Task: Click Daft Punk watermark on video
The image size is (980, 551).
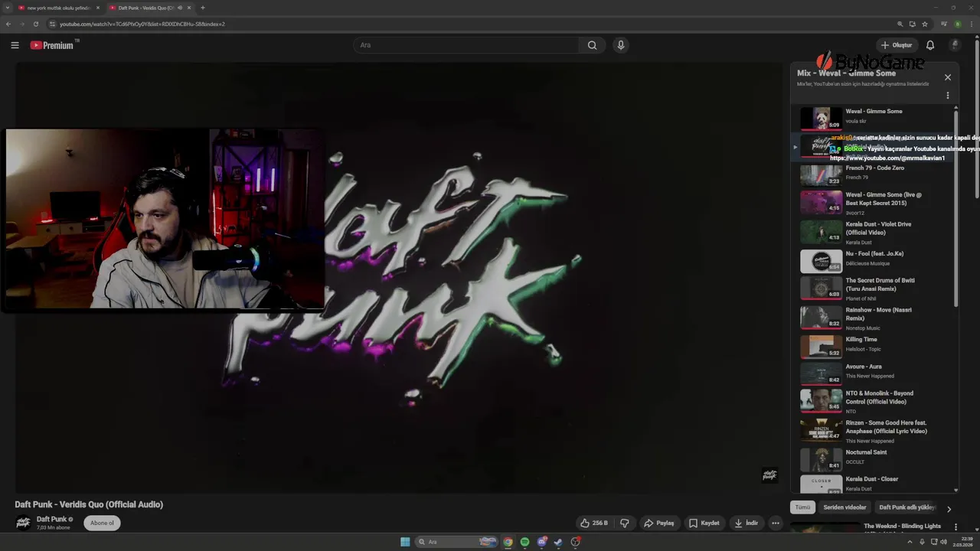Action: click(x=769, y=475)
